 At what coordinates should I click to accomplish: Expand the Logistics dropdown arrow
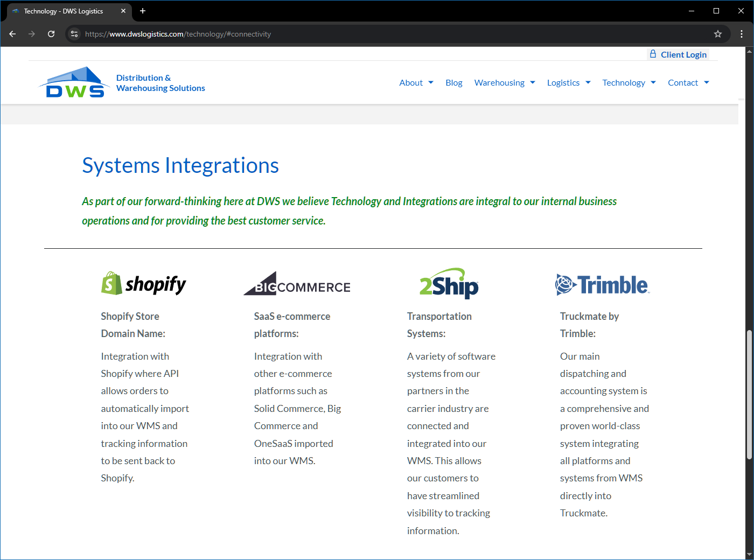pos(588,82)
